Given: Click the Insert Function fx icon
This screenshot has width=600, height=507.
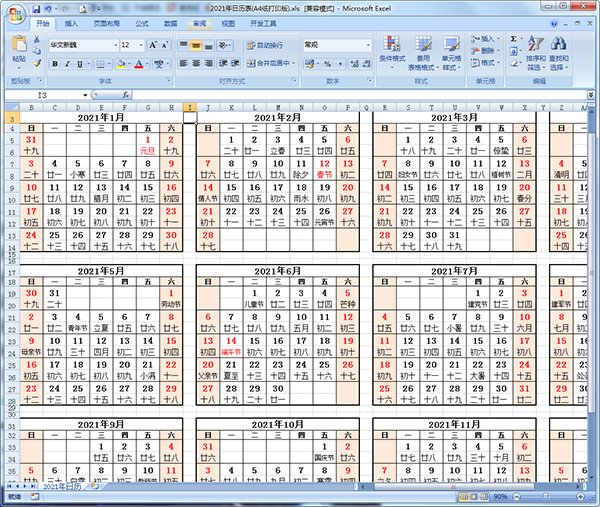Looking at the screenshot, I should click(x=126, y=95).
